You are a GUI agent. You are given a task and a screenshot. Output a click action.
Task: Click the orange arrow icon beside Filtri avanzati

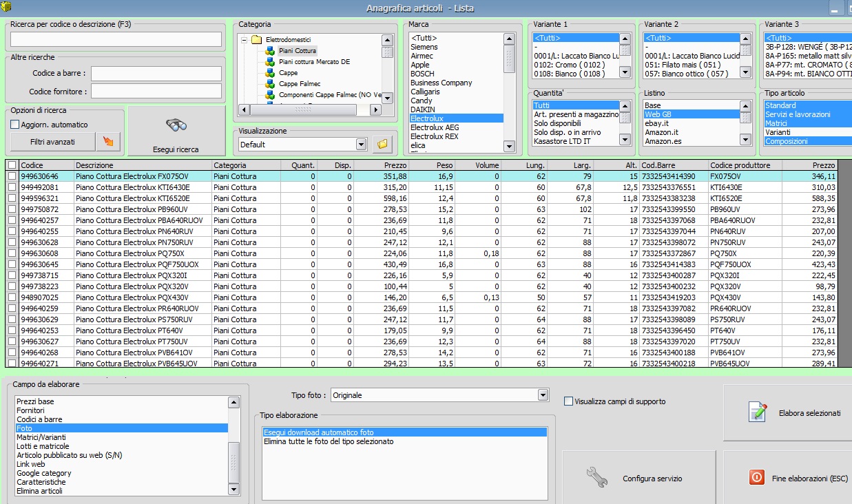tap(110, 142)
